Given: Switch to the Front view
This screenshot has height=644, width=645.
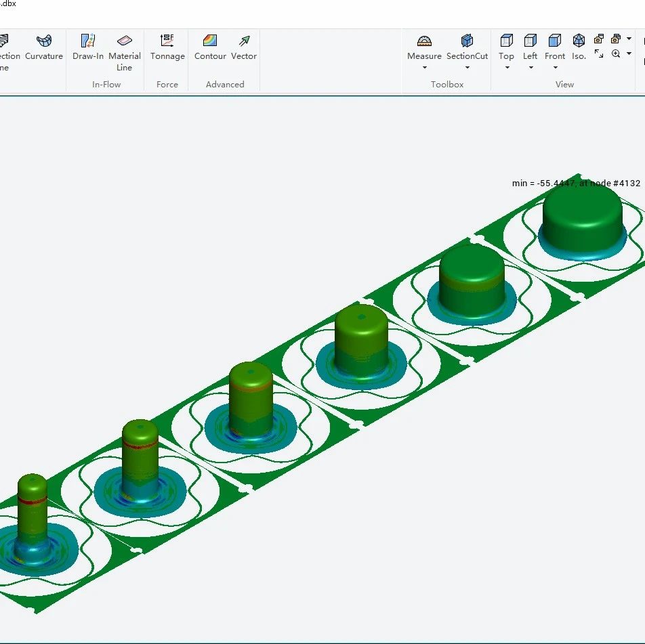Looking at the screenshot, I should [555, 47].
